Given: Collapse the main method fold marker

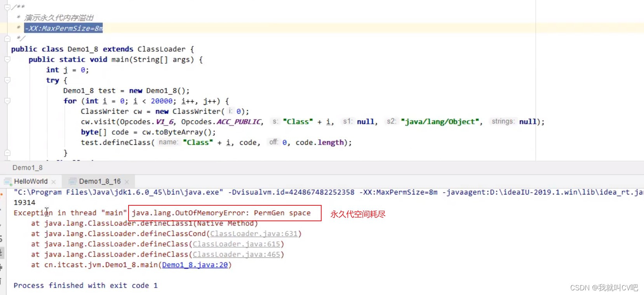Looking at the screenshot, I should click(7, 59).
